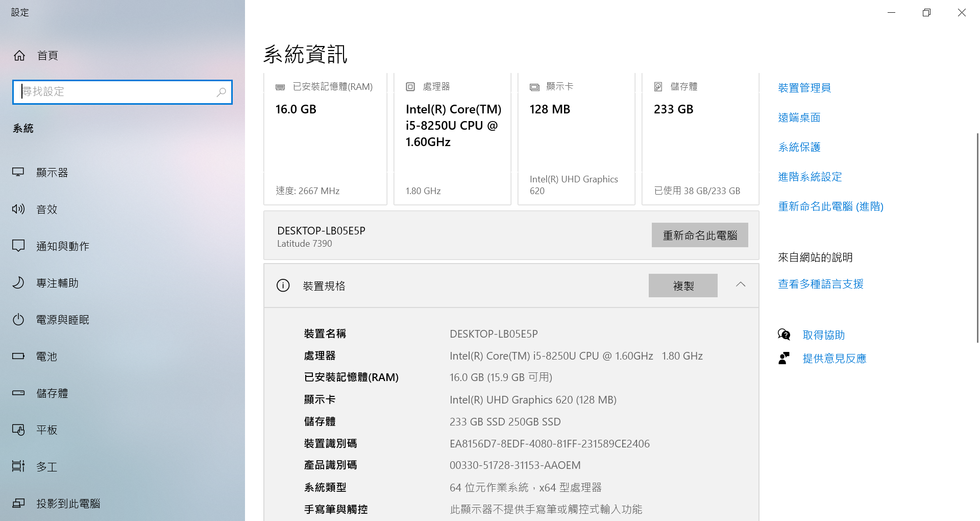Click the multitasking icon beside 多工
The image size is (980, 521).
pos(18,466)
